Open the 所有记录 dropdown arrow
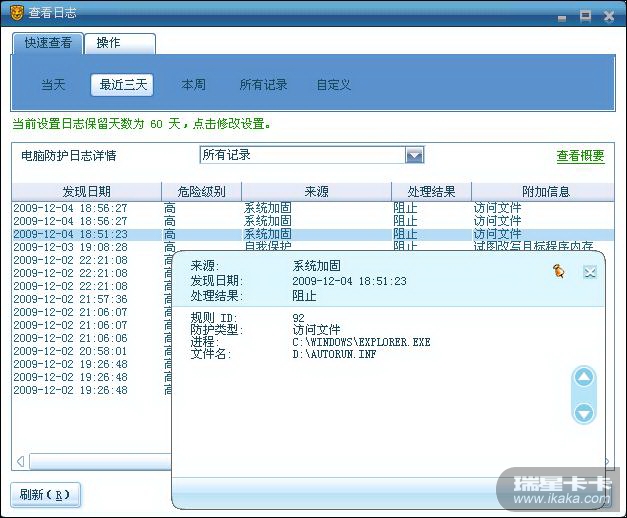 click(x=414, y=155)
